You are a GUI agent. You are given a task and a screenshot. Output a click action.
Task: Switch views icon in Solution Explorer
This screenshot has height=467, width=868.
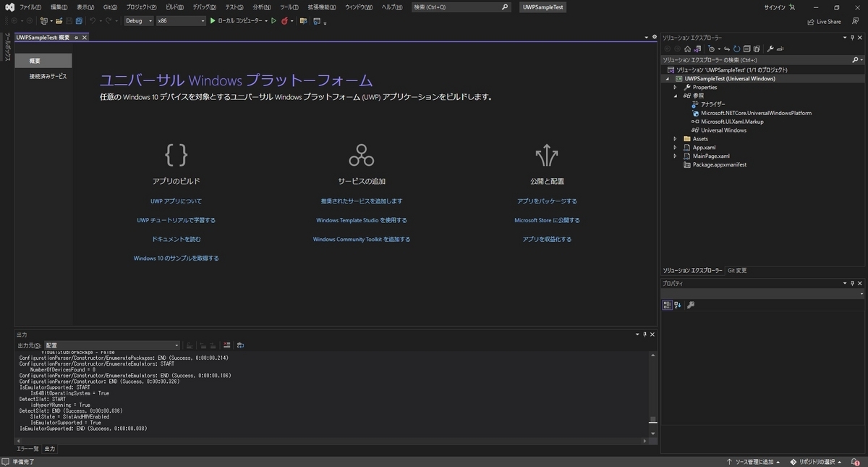point(697,49)
